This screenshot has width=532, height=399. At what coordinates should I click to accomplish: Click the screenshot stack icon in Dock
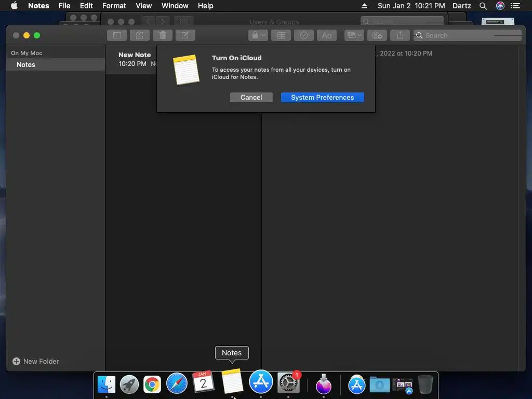click(403, 385)
